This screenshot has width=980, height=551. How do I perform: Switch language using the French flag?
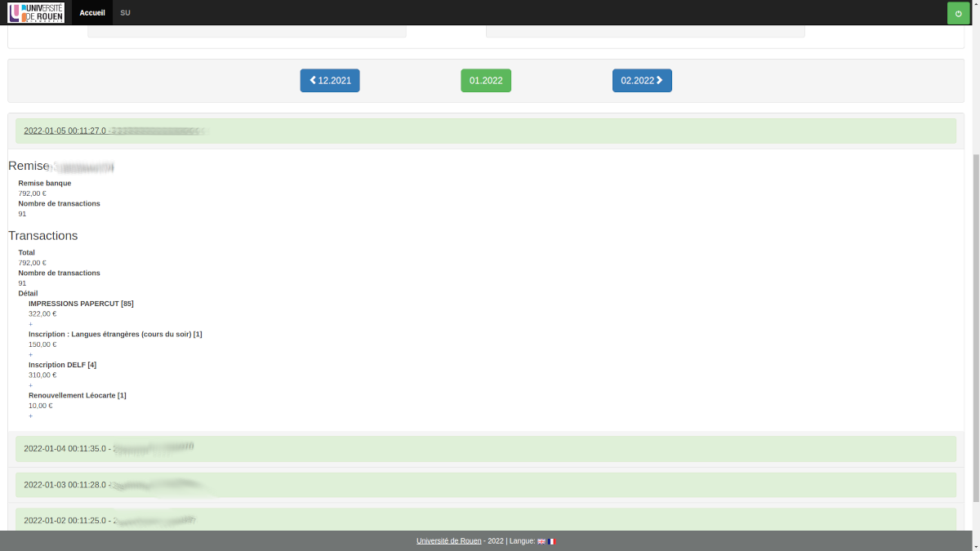[552, 541]
